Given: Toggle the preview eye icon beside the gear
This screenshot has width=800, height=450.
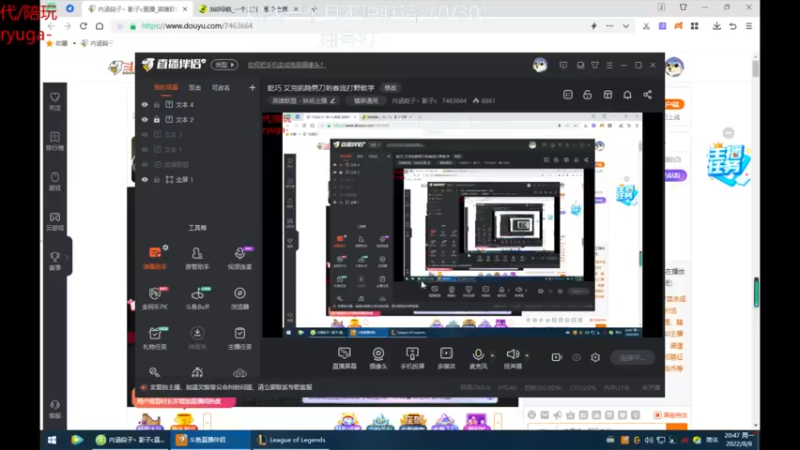Looking at the screenshot, I should (576, 357).
